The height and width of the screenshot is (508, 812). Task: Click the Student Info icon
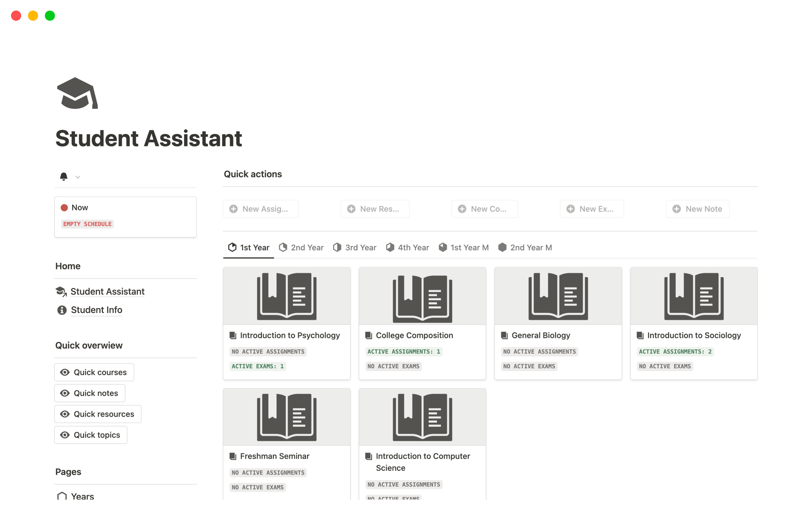click(62, 310)
